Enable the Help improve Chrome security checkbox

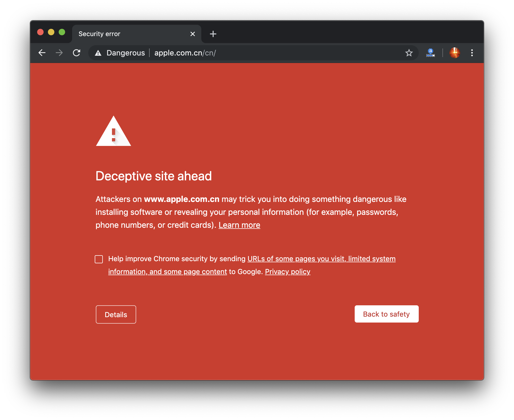[99, 259]
